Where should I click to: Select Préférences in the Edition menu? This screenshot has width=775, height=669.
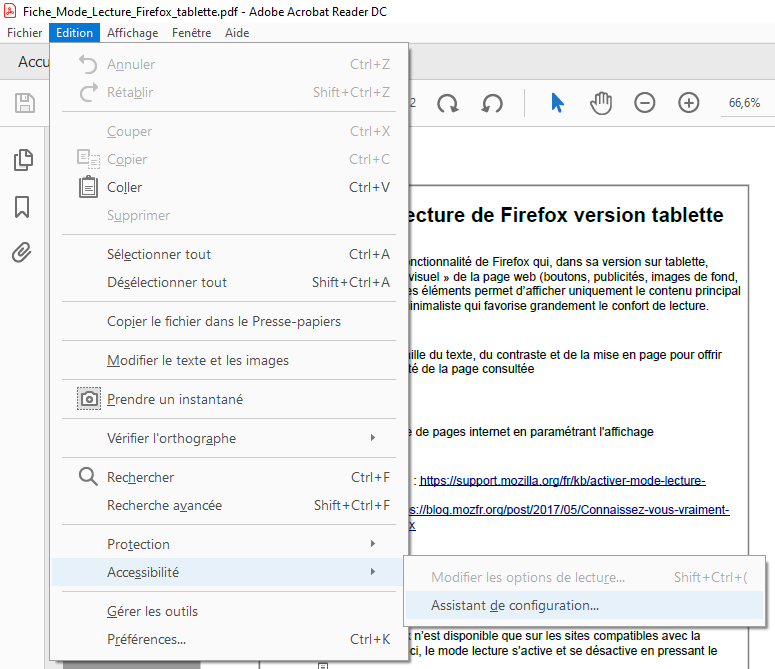[146, 639]
